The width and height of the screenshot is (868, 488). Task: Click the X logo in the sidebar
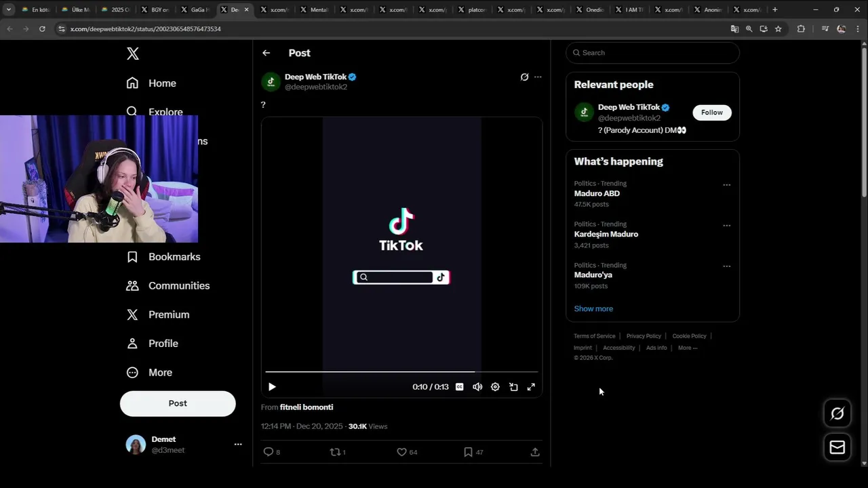133,54
